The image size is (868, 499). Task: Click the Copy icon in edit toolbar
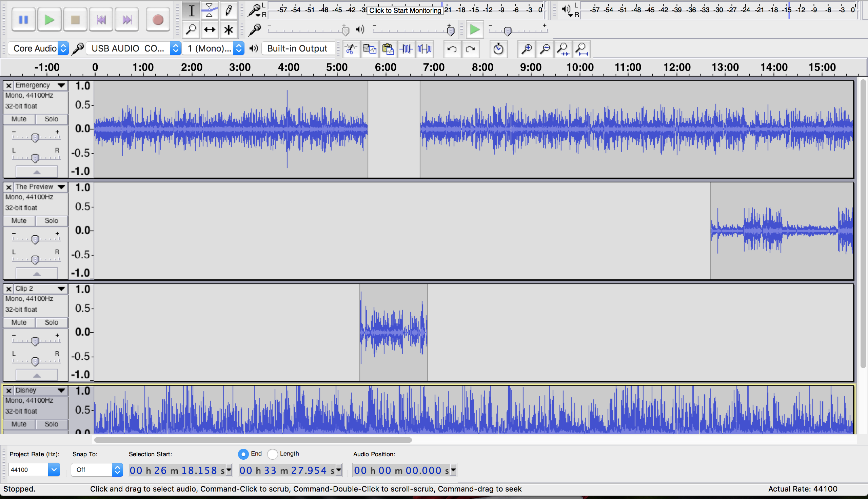coord(369,49)
